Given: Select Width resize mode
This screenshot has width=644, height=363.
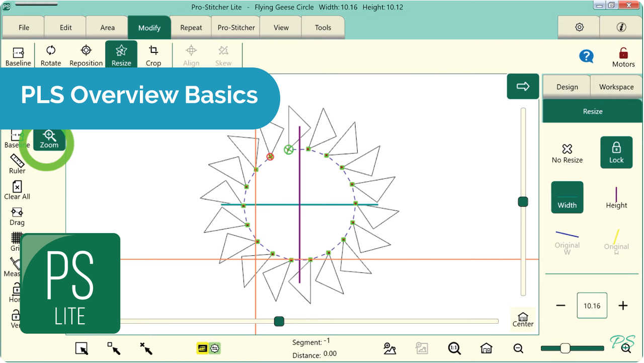Looking at the screenshot, I should 567,197.
